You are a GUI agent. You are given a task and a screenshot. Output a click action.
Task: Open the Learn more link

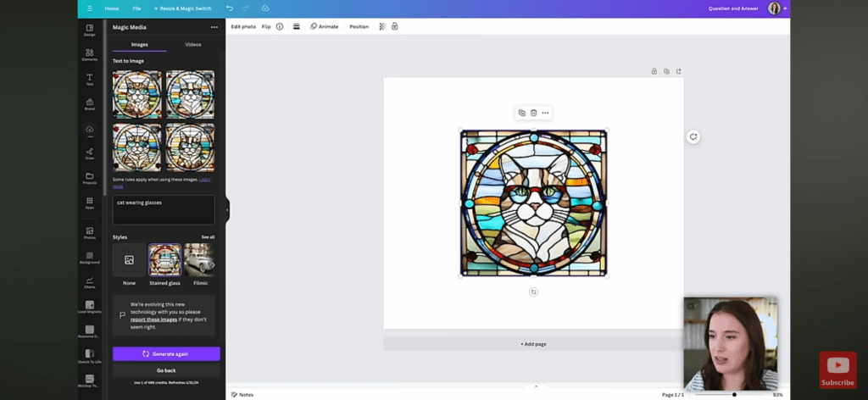205,180
